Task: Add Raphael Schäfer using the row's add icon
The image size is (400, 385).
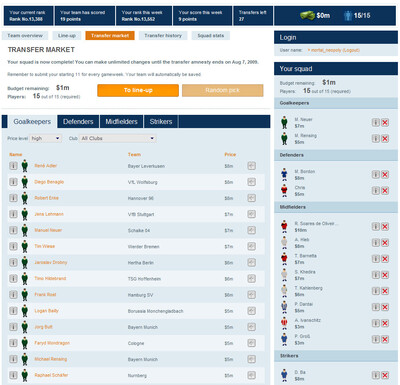Action: coord(252,375)
